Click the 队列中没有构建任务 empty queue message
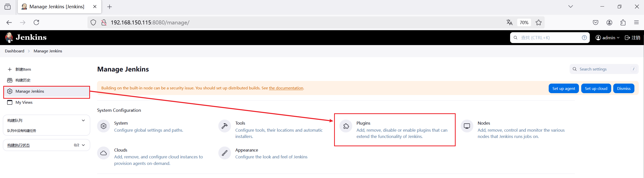The image size is (644, 178). coord(22,131)
